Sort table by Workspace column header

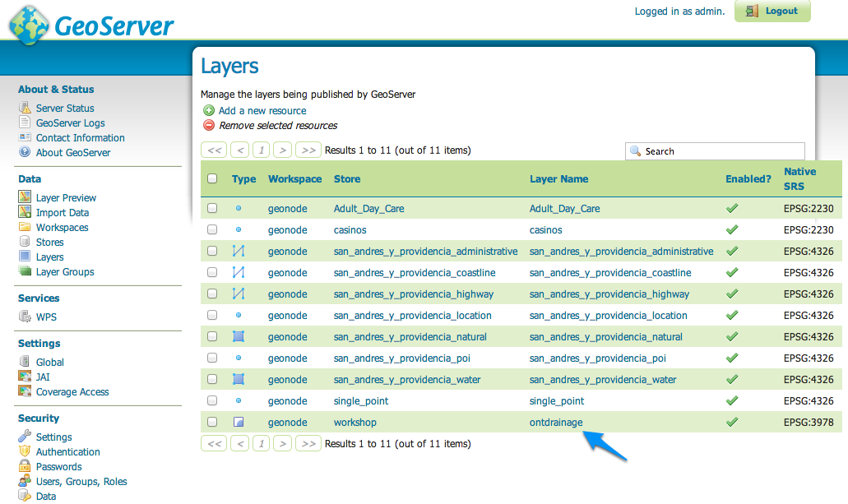point(294,179)
